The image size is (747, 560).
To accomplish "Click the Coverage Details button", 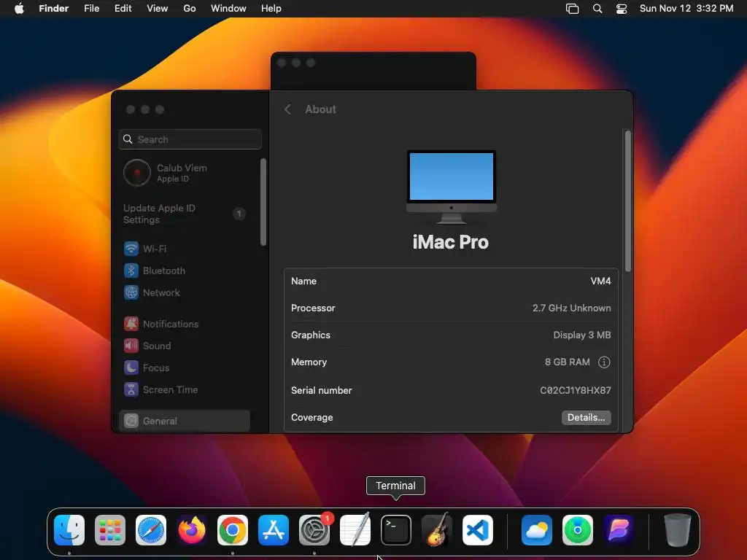I will click(x=586, y=418).
